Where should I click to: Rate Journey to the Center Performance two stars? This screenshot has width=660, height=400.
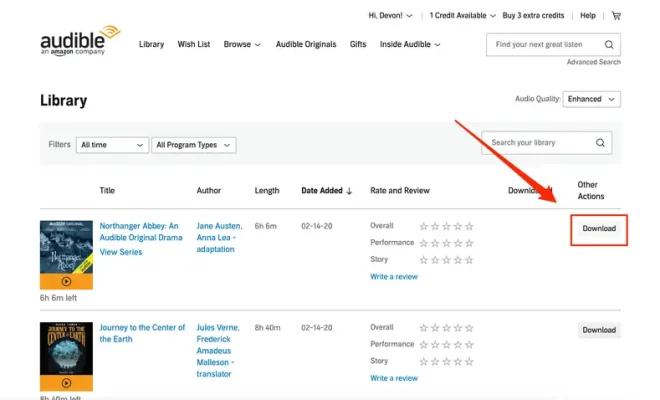click(435, 345)
